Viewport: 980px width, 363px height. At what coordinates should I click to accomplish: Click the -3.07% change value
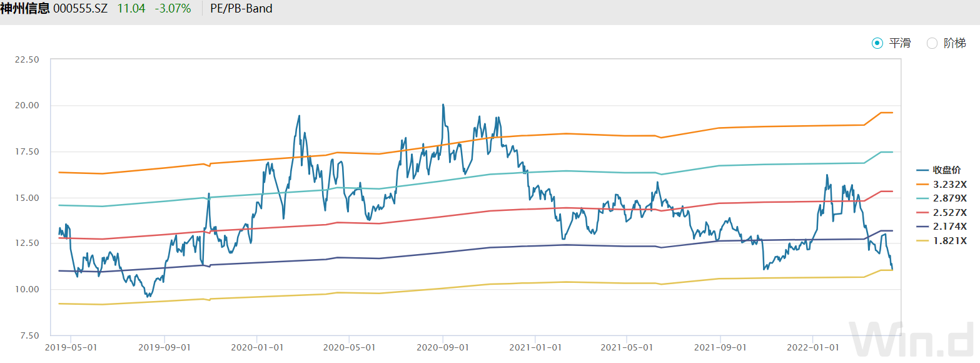point(173,9)
